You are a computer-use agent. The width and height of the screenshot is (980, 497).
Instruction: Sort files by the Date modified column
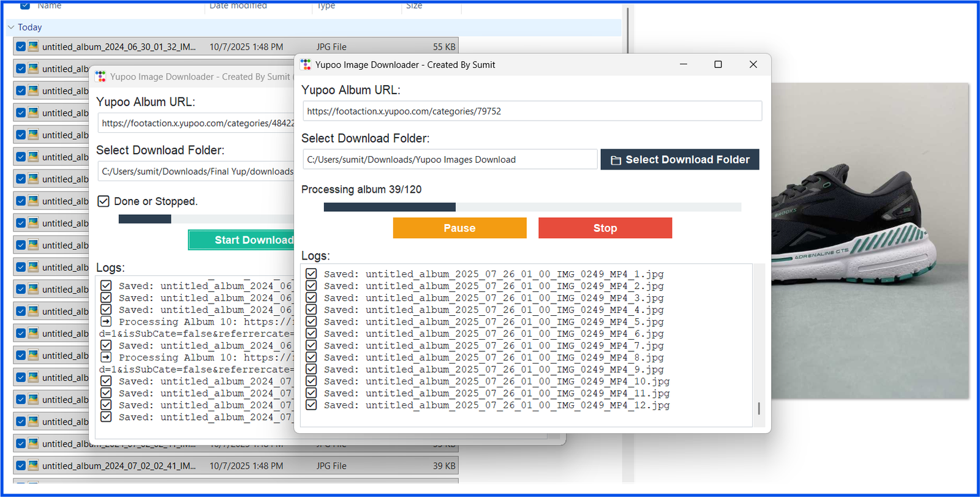pos(238,6)
